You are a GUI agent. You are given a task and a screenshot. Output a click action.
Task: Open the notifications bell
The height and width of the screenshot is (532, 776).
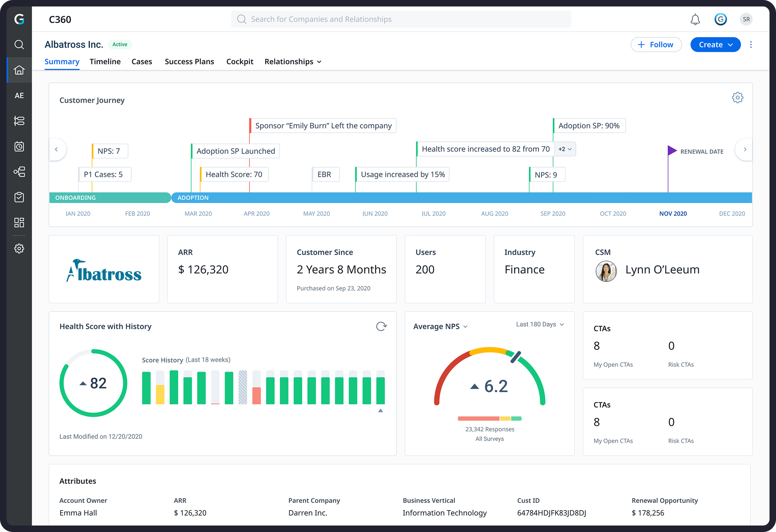coord(695,19)
